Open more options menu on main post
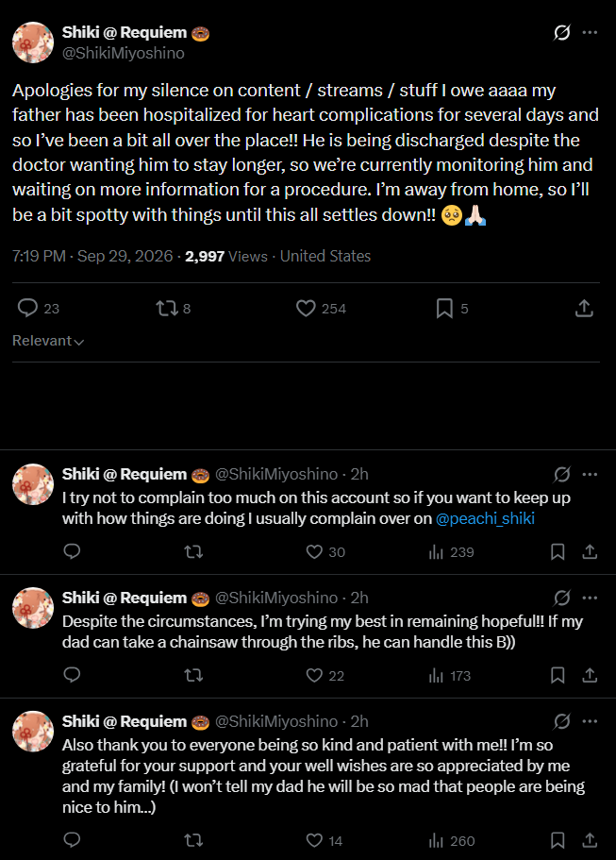 click(x=590, y=32)
